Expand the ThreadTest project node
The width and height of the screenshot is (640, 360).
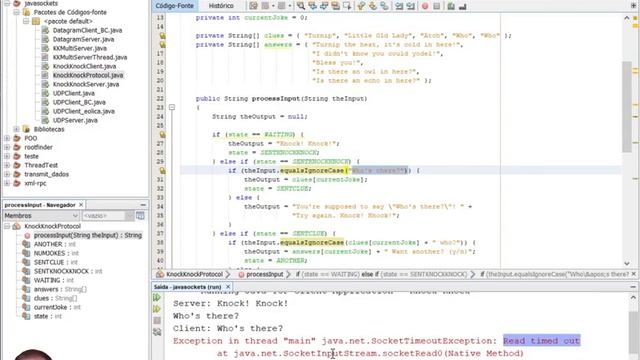7,165
